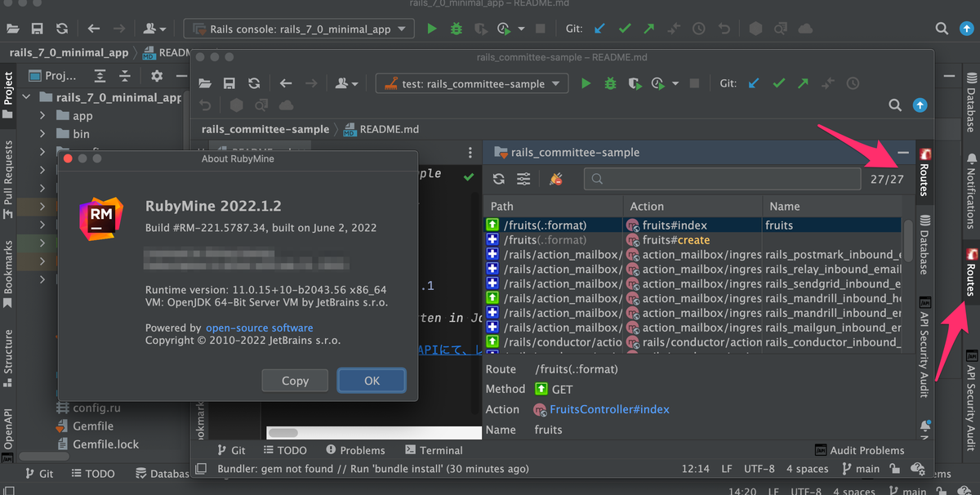
Task: Click Copy button in About dialog
Action: coord(295,381)
